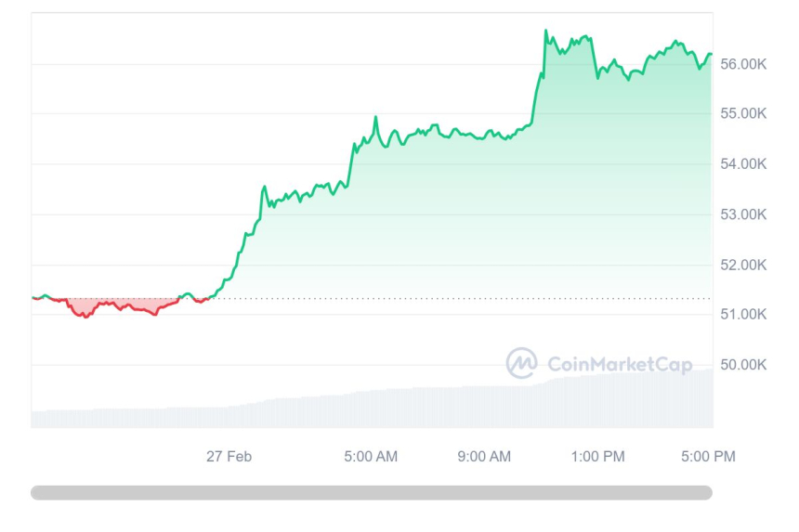The width and height of the screenshot is (799, 532).
Task: Click the highest peak of the green price line
Action: (546, 31)
